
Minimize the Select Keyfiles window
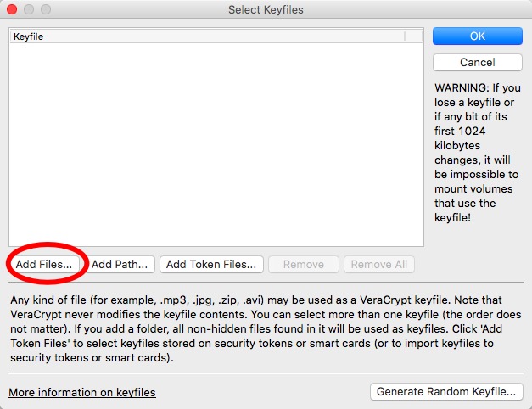pos(28,10)
